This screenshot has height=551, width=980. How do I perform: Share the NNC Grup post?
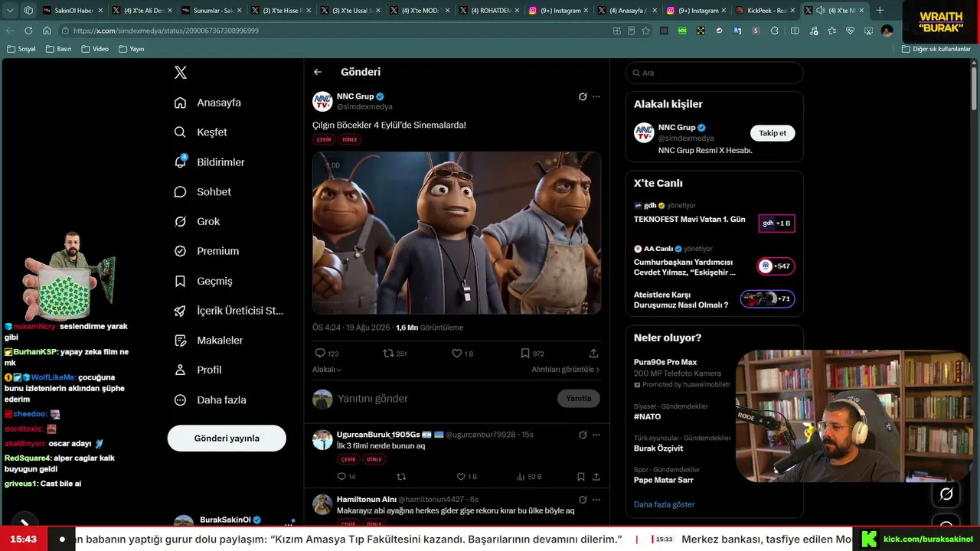(x=593, y=354)
